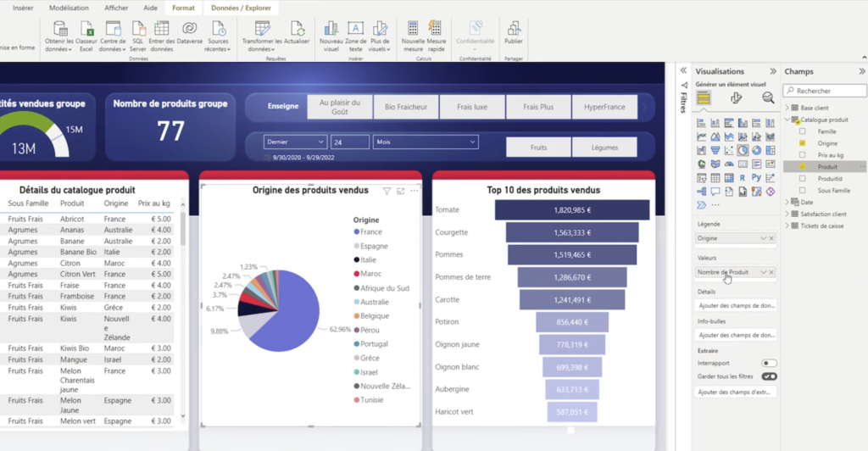Choose the Funnel visual icon
The height and width of the screenshot is (451, 868).
[x=715, y=150]
